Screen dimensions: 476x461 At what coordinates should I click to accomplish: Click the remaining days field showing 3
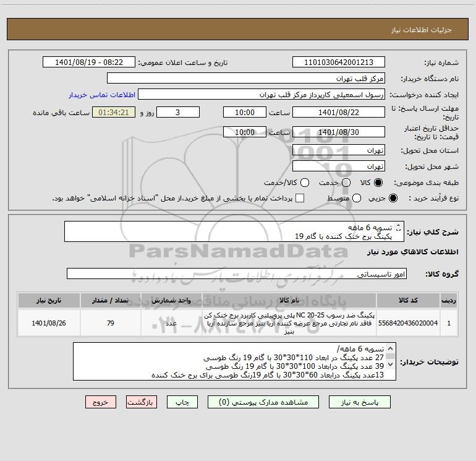[x=178, y=112]
